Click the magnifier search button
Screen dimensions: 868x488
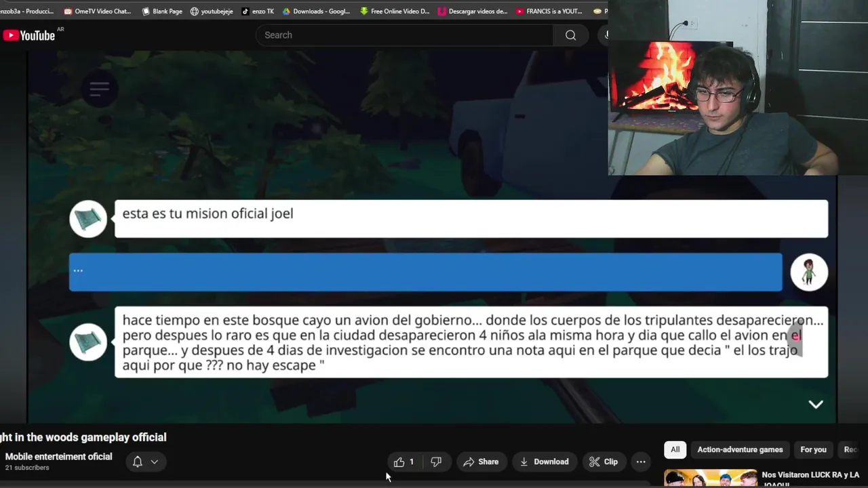pyautogui.click(x=571, y=35)
